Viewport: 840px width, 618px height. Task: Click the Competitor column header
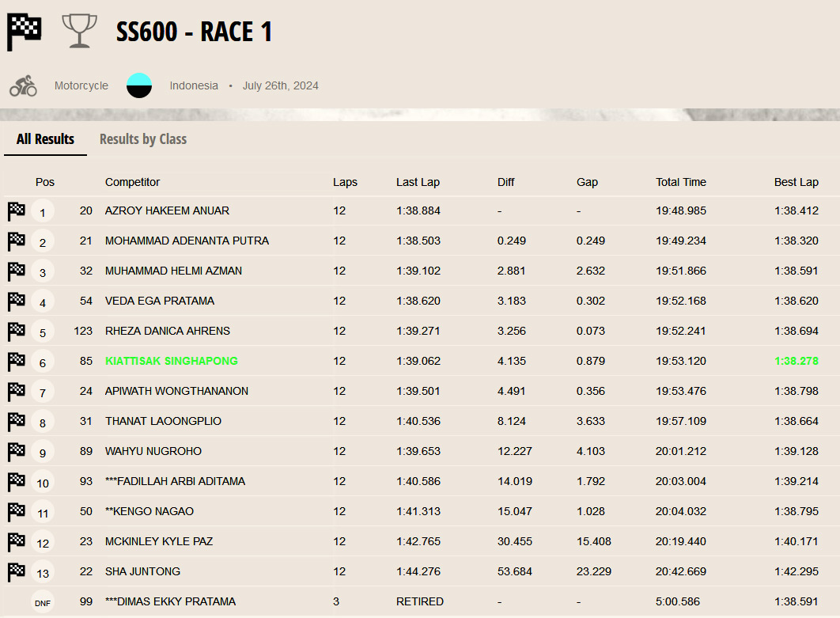132,182
